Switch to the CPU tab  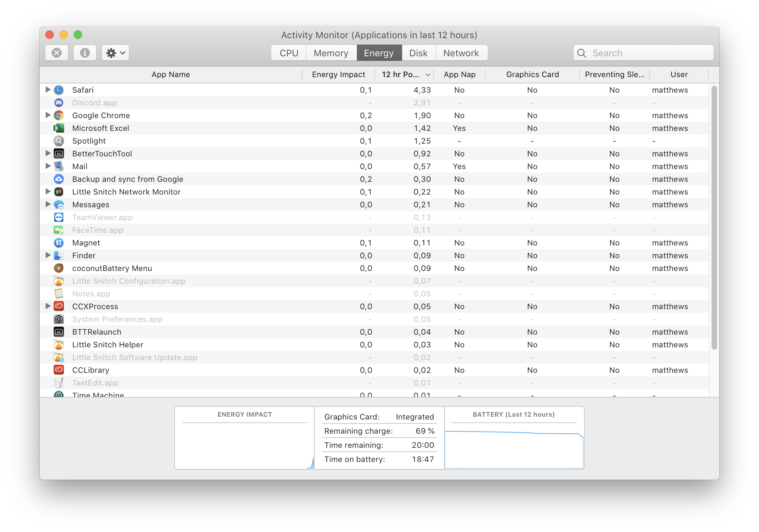pos(289,53)
